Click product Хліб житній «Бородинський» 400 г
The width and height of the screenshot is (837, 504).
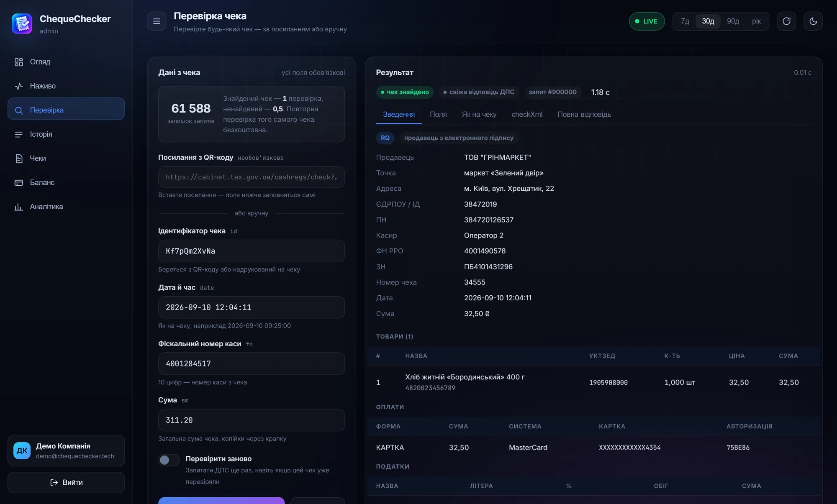click(465, 377)
